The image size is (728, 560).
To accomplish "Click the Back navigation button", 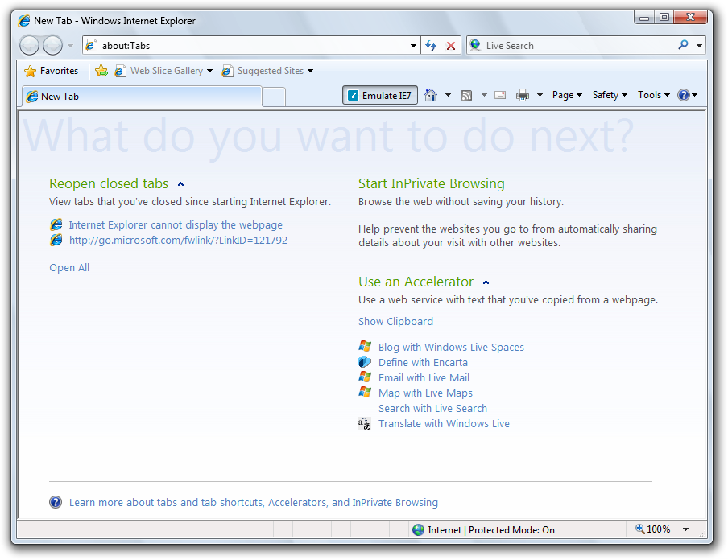I will pos(29,46).
